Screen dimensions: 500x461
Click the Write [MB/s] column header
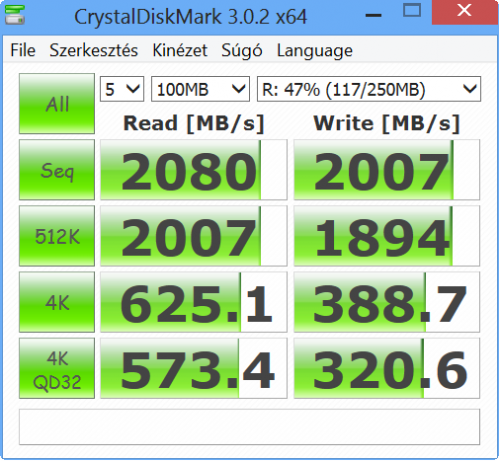point(387,124)
